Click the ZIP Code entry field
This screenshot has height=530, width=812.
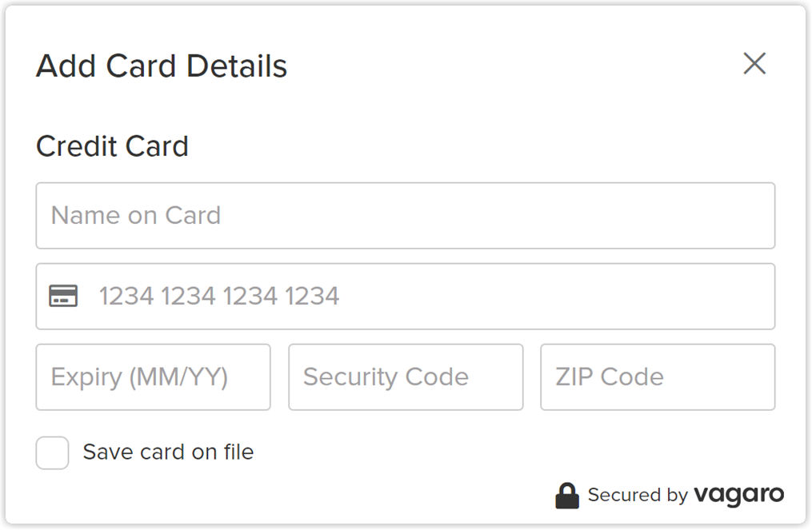(x=657, y=377)
